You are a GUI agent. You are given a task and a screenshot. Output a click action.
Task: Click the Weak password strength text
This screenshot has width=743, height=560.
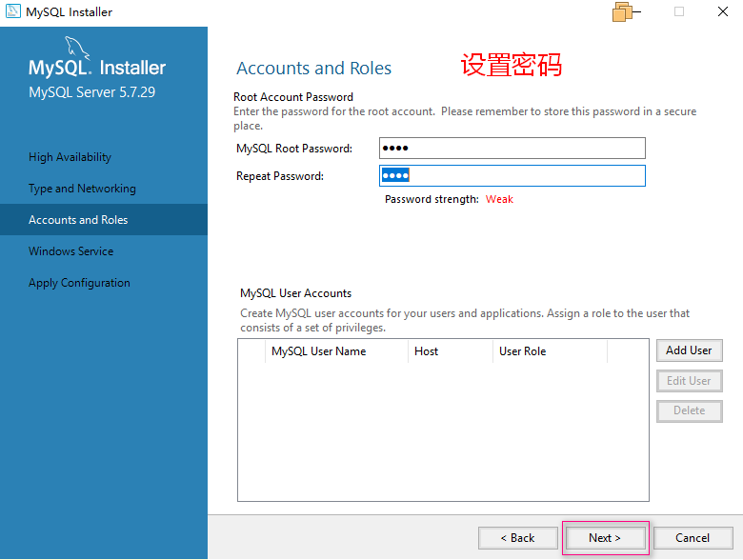click(499, 199)
